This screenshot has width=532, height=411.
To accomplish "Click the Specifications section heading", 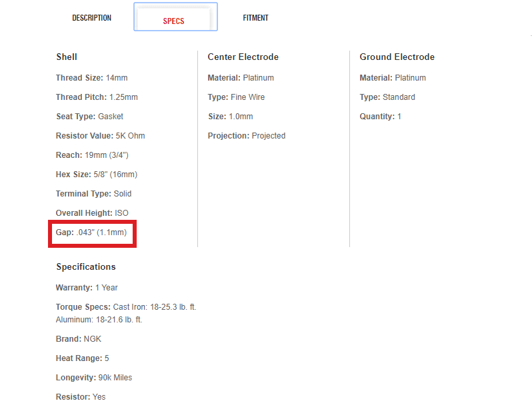I will pyautogui.click(x=86, y=266).
